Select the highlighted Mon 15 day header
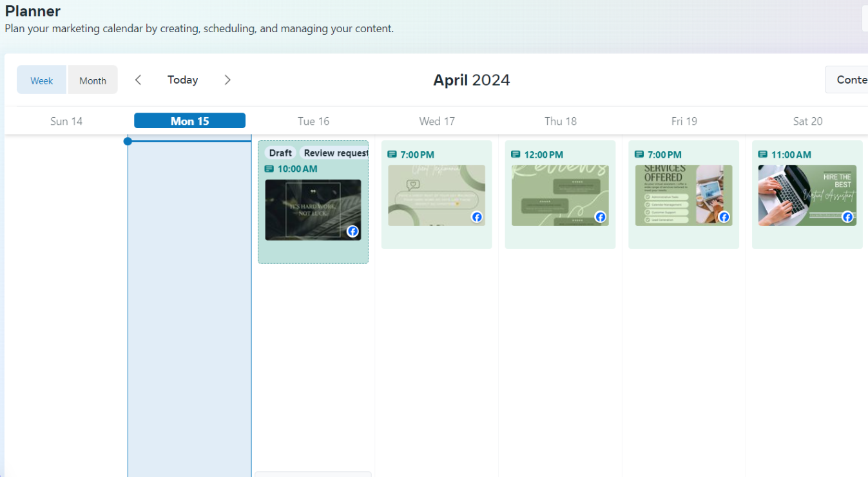The image size is (868, 477). pyautogui.click(x=190, y=121)
